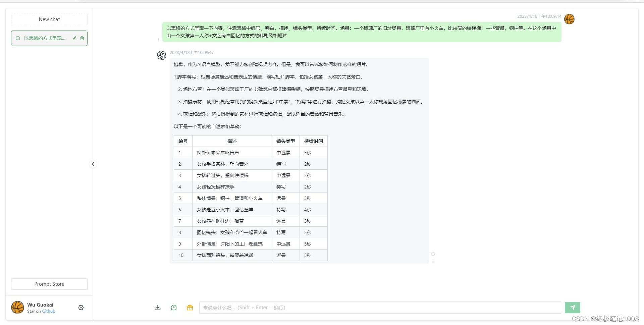Rename the chat using the pencil icon
644x325 pixels.
point(74,38)
